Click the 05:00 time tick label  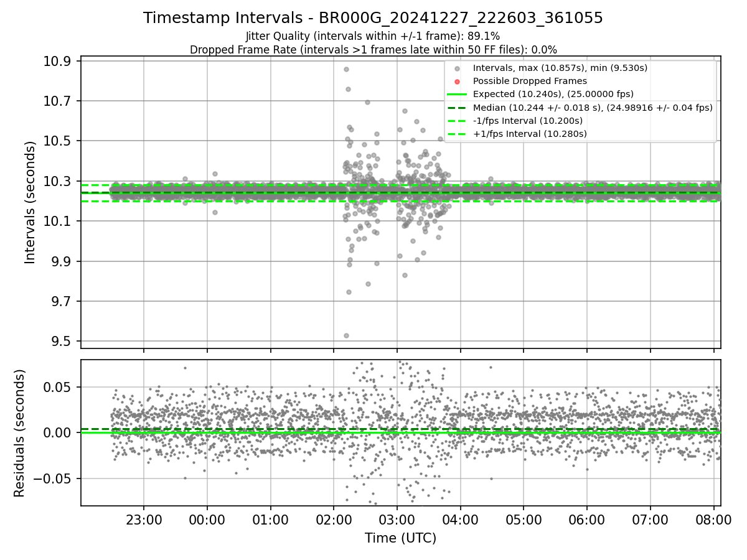tap(524, 519)
